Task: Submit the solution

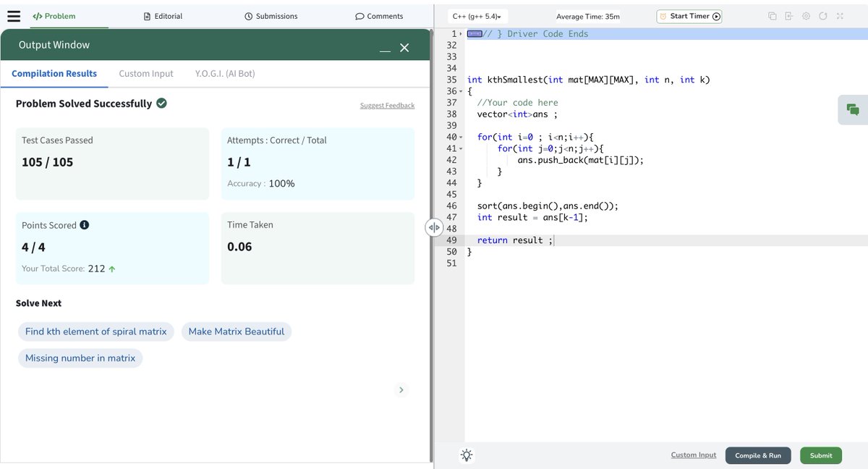Action: click(x=821, y=455)
